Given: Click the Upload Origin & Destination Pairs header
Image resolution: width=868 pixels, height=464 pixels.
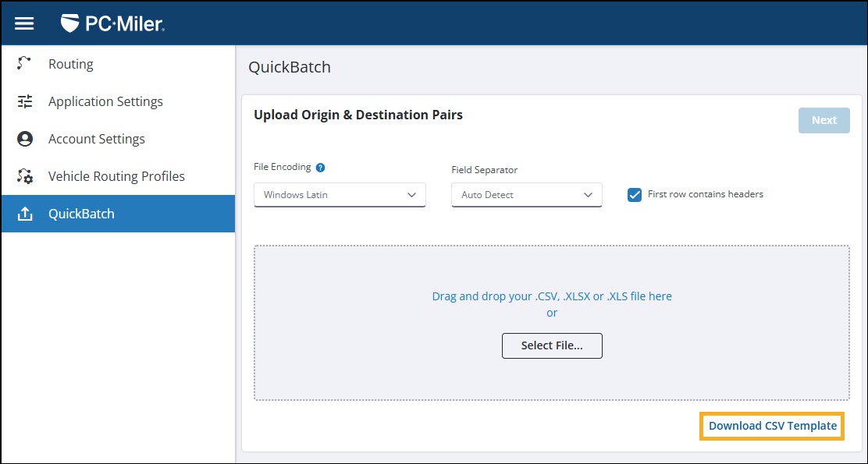Looking at the screenshot, I should (x=358, y=114).
